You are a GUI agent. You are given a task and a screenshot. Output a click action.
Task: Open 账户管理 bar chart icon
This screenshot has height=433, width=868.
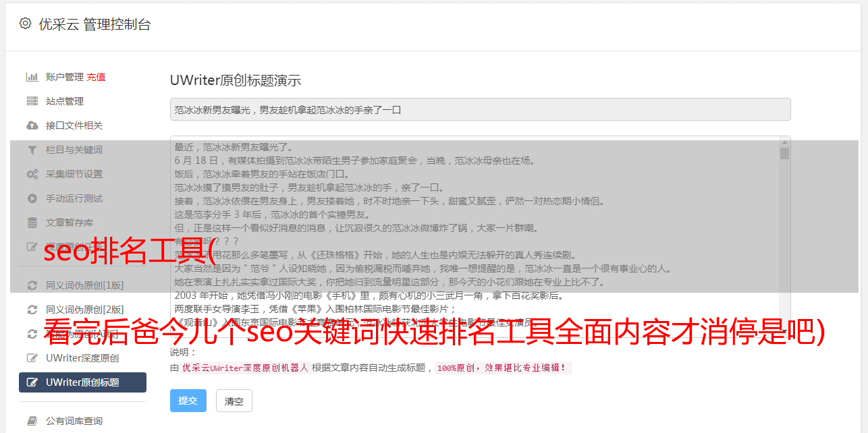point(32,77)
